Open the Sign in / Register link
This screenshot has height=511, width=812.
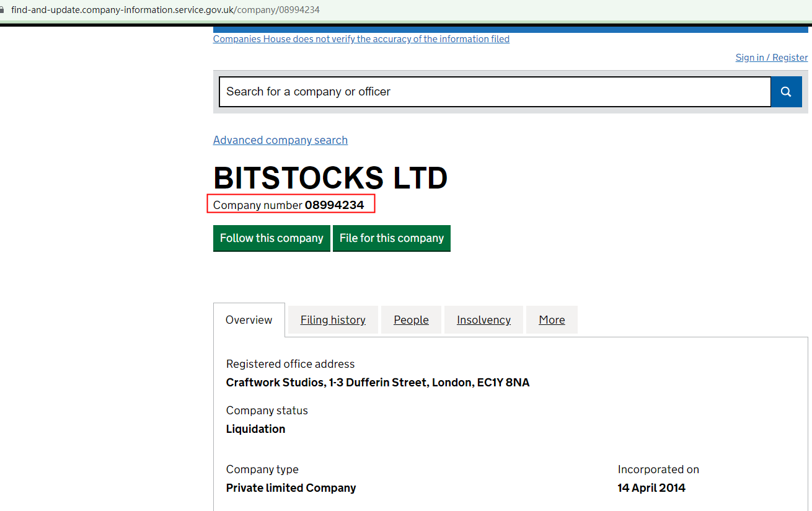[x=772, y=58]
